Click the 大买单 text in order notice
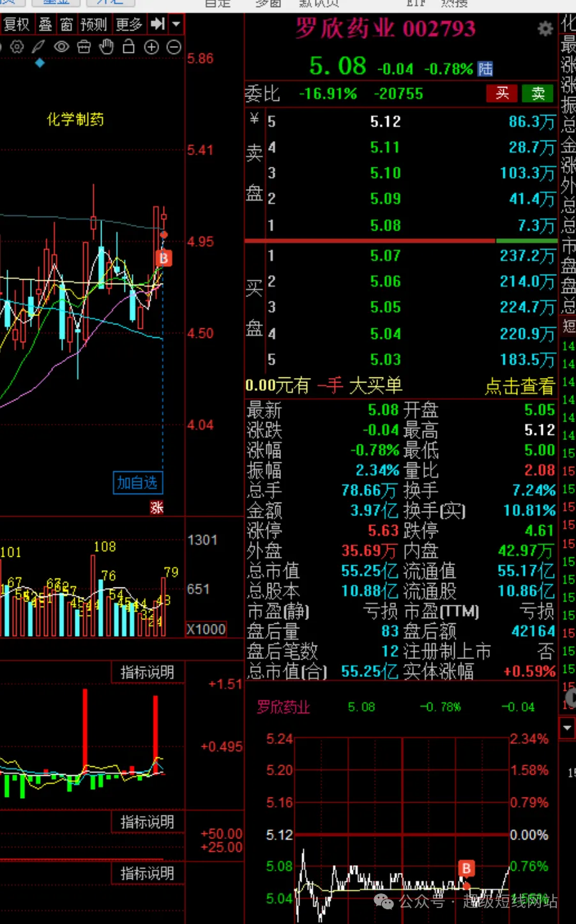This screenshot has height=924, width=576. click(x=375, y=386)
